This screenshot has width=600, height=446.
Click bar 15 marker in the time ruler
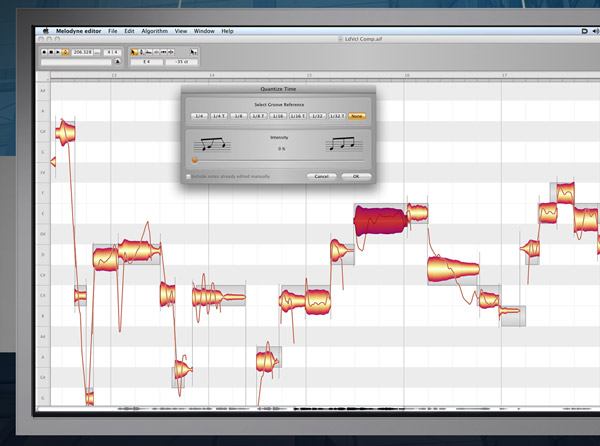click(309, 75)
